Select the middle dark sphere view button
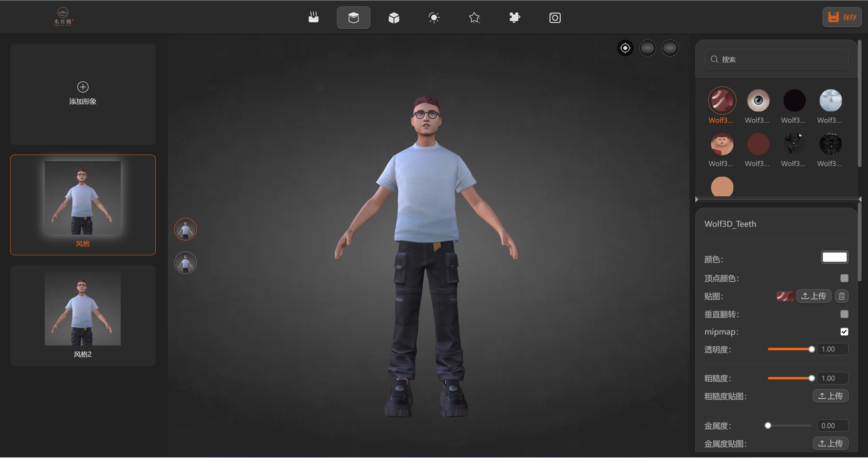Screen dimensions: 868x458 (x=648, y=48)
